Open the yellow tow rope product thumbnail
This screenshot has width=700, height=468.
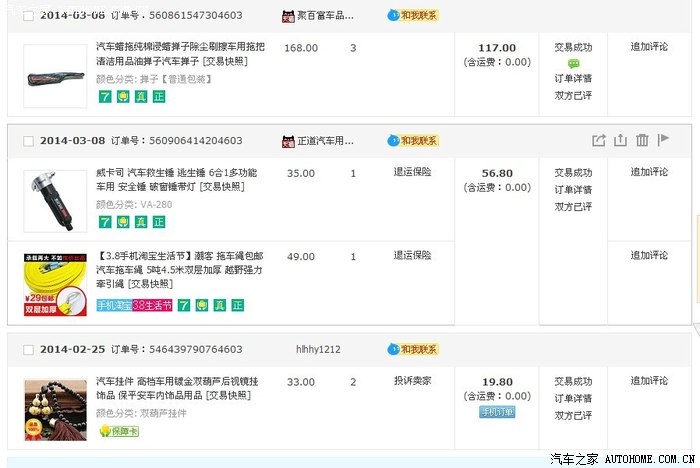tap(53, 284)
